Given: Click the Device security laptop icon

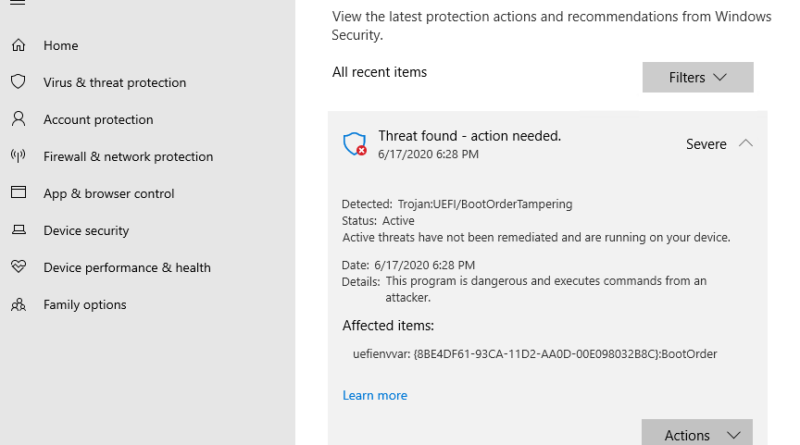Looking at the screenshot, I should 19,230.
